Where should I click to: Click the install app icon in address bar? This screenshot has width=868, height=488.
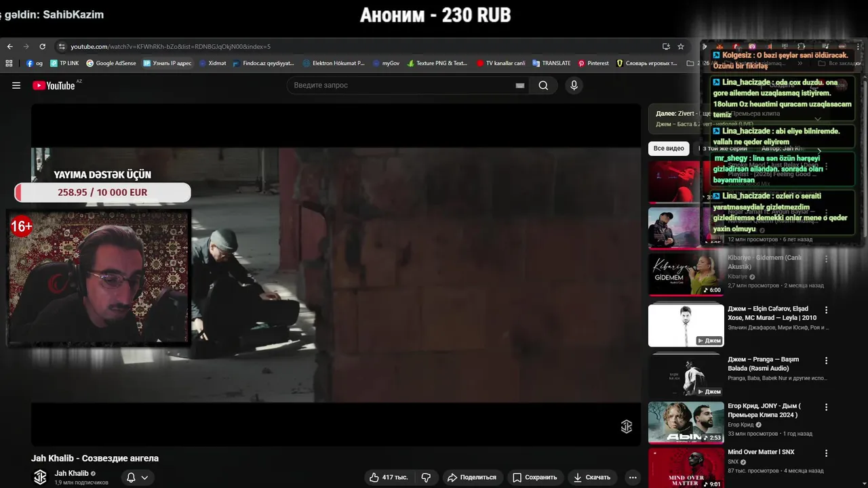[x=666, y=47]
